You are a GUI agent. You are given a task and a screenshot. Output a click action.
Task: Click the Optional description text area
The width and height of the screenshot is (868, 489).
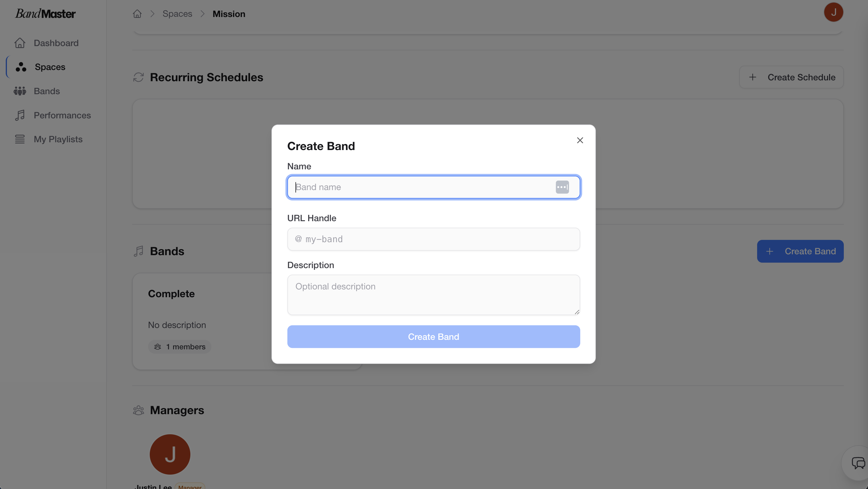pyautogui.click(x=433, y=295)
